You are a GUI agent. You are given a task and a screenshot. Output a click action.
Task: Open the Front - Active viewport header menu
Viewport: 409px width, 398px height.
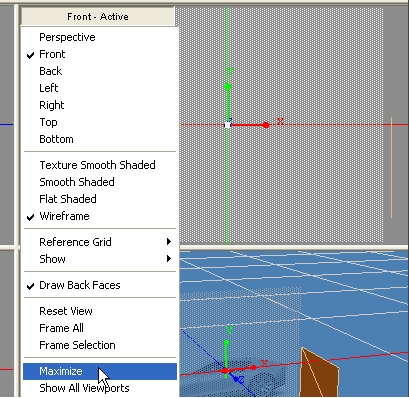point(98,16)
